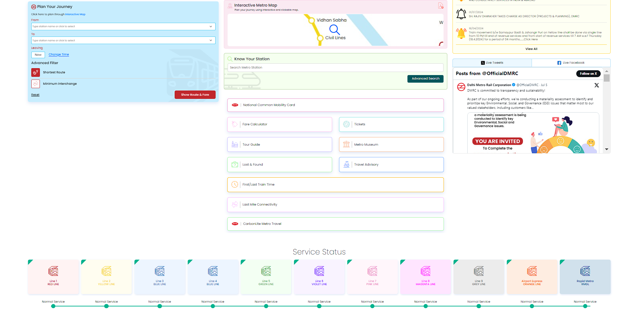
Task: Click the First/Last Train Time clock icon
Action: 235,185
